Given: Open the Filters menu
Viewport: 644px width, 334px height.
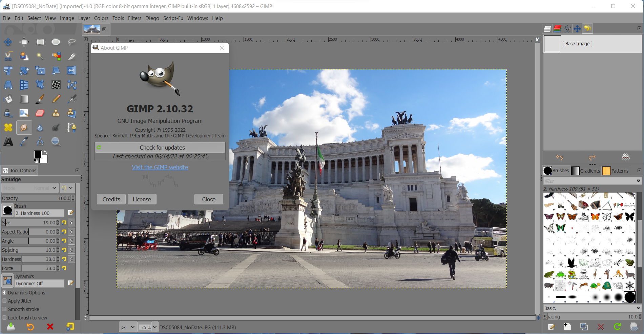Looking at the screenshot, I should click(134, 18).
